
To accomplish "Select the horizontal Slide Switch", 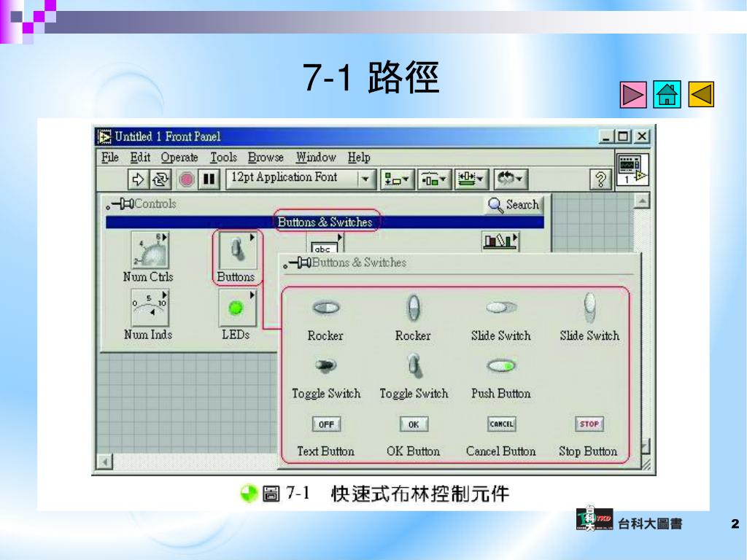I will click(501, 308).
